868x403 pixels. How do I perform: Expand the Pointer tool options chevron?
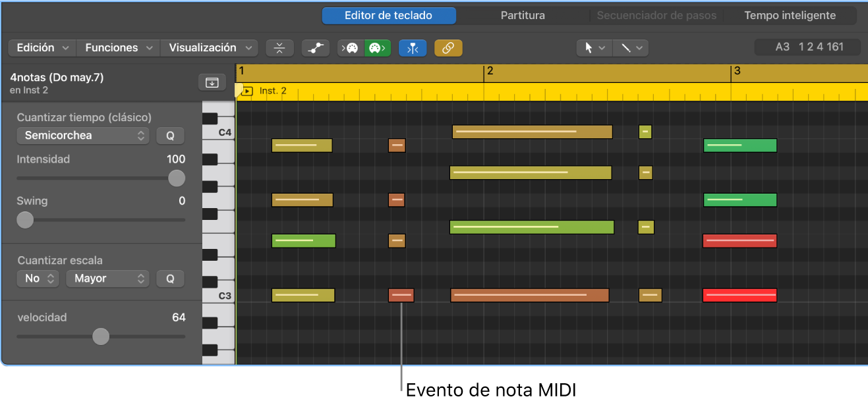(602, 47)
